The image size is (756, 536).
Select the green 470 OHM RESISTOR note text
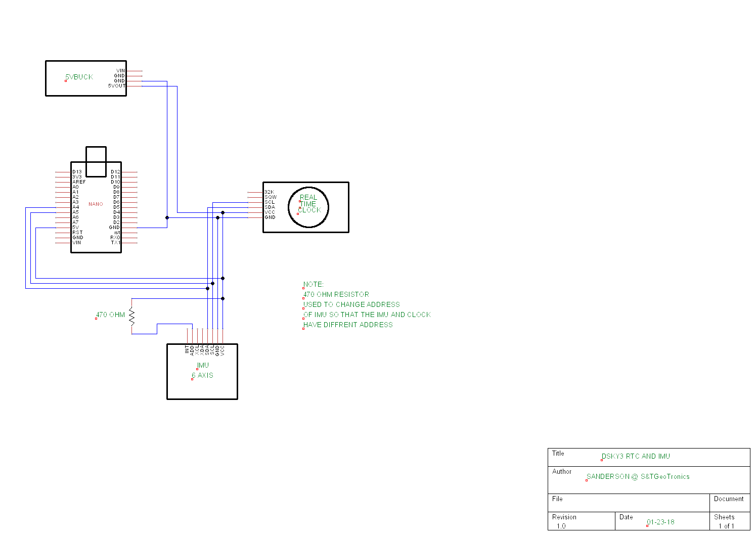[336, 294]
